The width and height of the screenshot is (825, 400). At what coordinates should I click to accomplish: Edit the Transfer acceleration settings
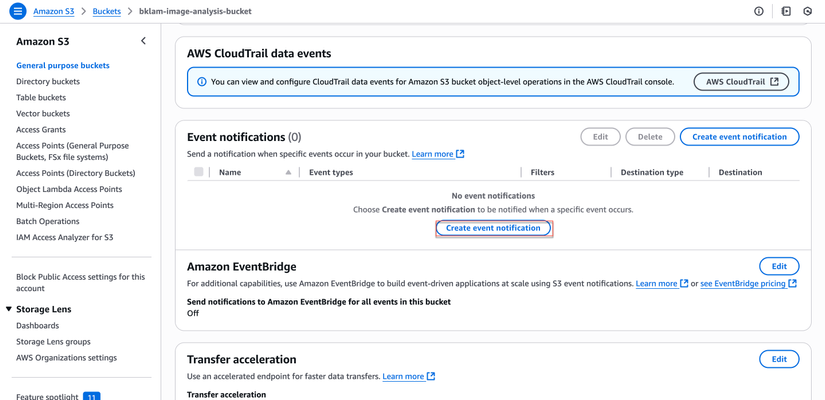coord(779,359)
